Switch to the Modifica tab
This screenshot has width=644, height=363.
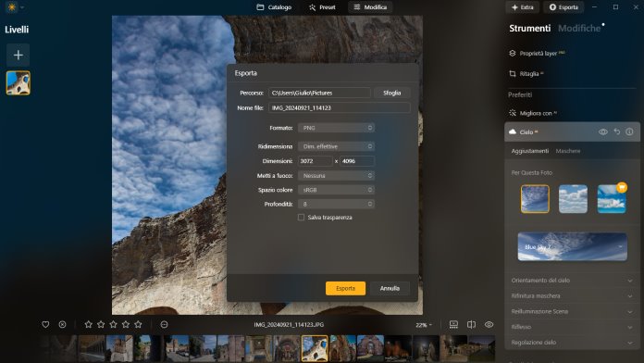[x=370, y=7]
